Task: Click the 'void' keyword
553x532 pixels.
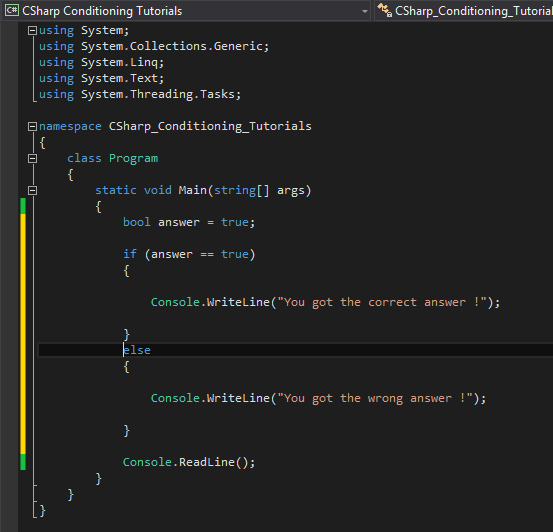Action: (x=158, y=191)
